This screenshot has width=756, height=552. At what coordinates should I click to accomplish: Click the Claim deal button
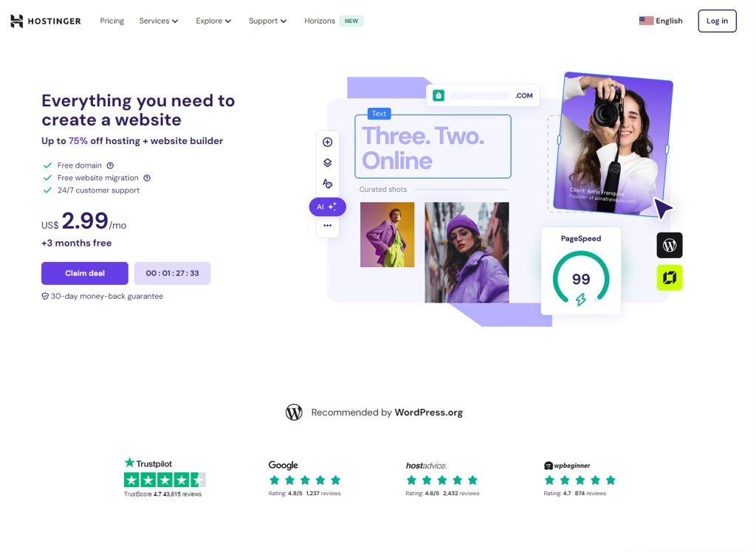point(85,273)
